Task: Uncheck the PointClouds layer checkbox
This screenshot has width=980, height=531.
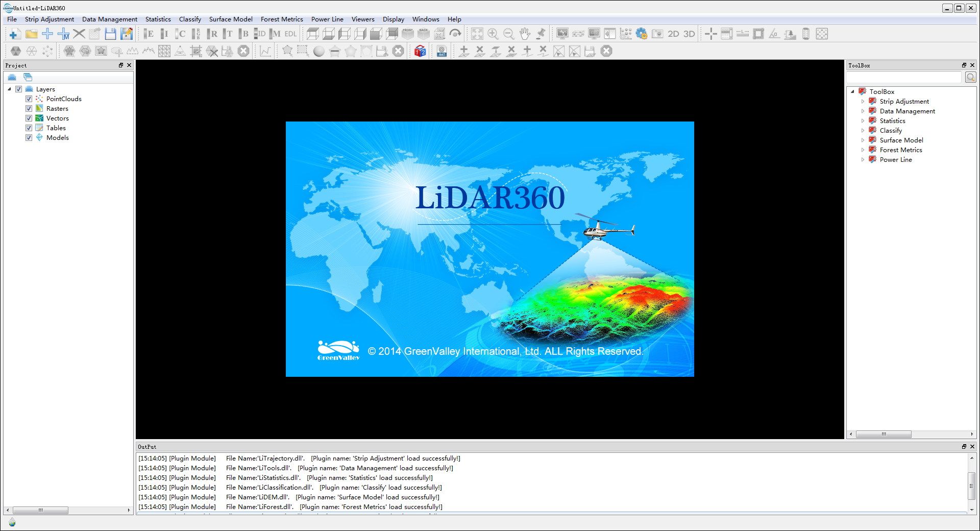Action: click(29, 99)
